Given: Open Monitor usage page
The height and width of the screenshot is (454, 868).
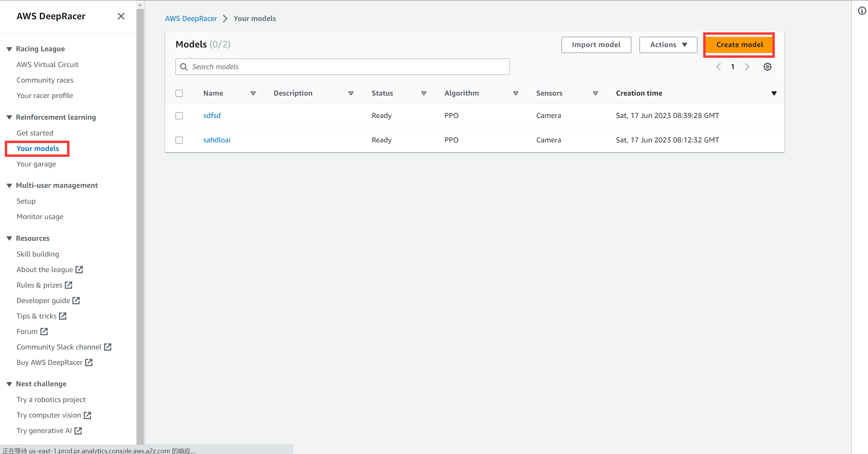Looking at the screenshot, I should [40, 217].
